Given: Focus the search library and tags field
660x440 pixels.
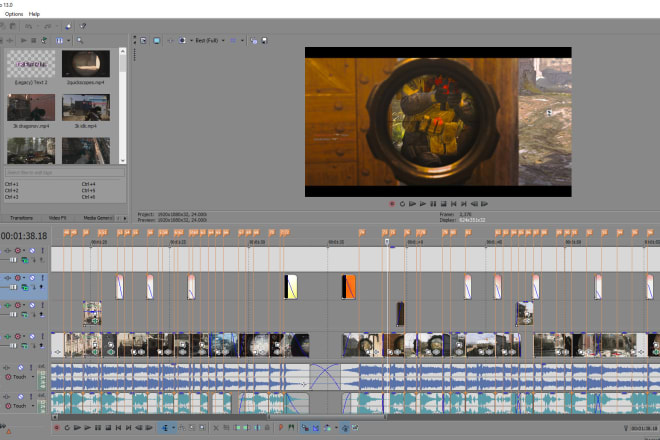Looking at the screenshot, I should (65, 173).
